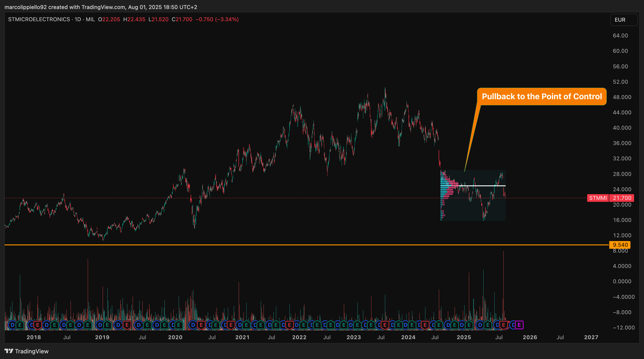Click the leftmost green earnings E marker

(20, 325)
